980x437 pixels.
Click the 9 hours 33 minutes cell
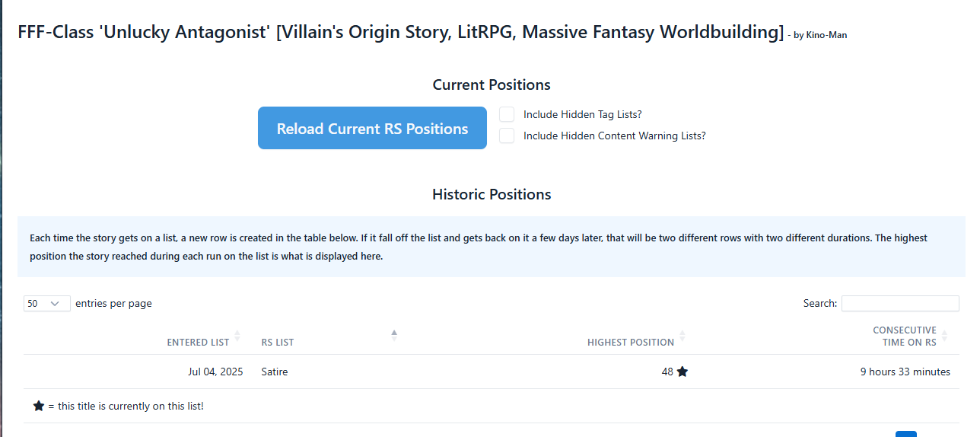(x=905, y=372)
